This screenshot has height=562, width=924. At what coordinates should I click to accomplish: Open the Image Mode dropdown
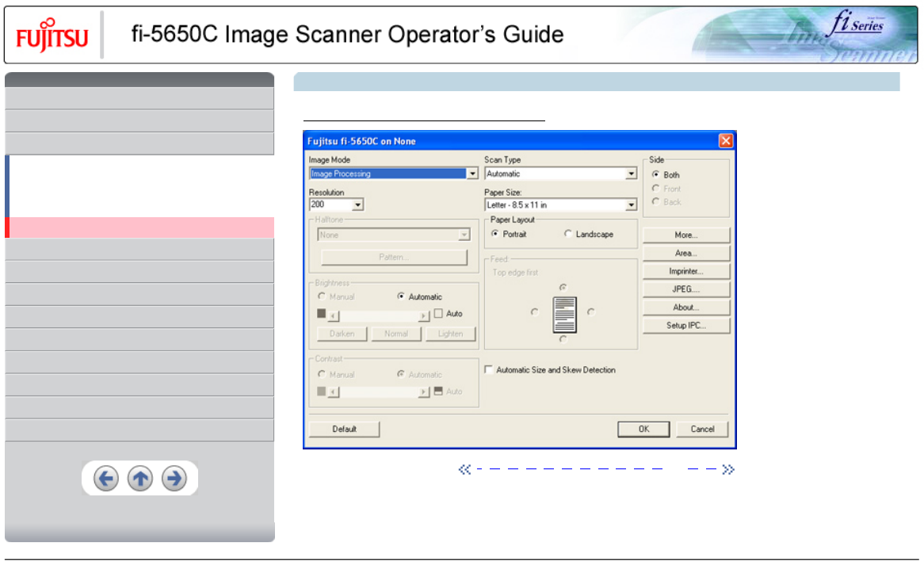472,174
